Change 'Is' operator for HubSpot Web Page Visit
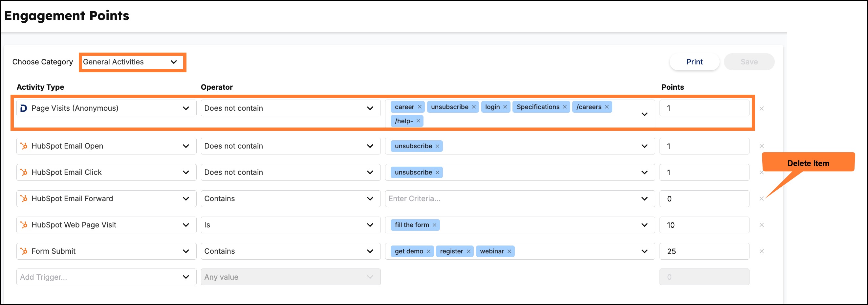868x305 pixels. (x=291, y=225)
